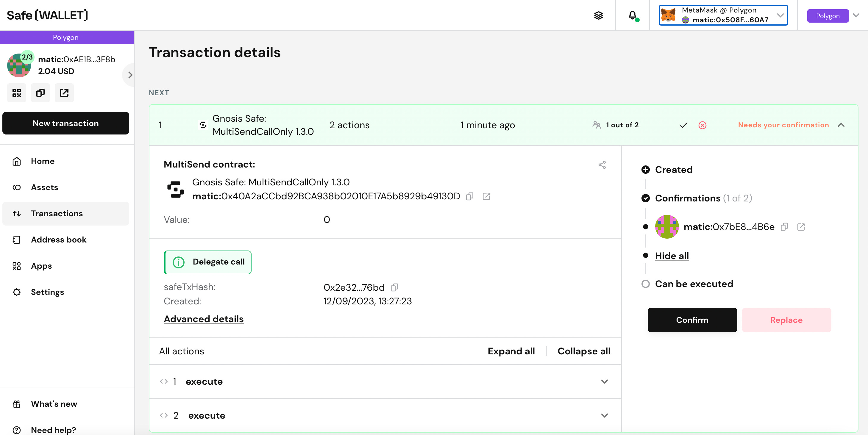
Task: Click the Safe account avatar identicon
Action: point(19,65)
